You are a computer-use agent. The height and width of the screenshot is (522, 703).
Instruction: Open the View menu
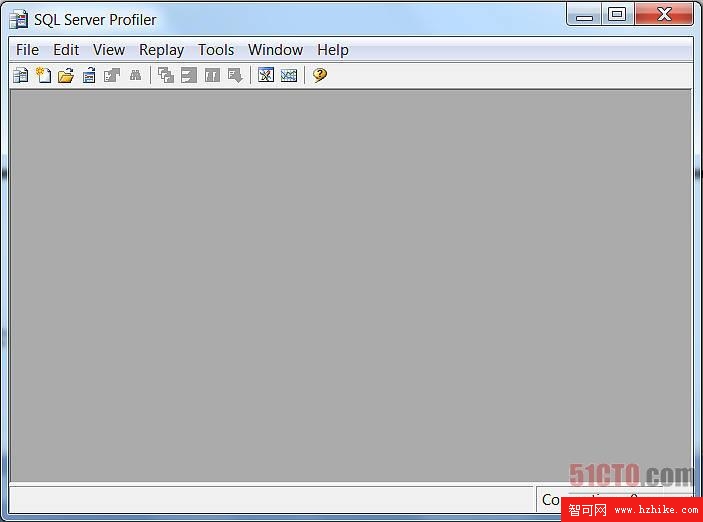(x=109, y=50)
